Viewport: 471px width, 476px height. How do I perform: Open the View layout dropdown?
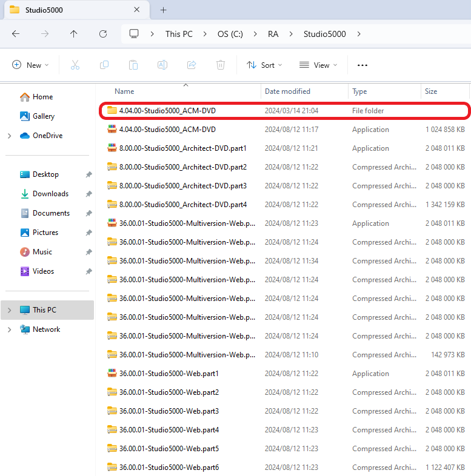[x=318, y=65]
